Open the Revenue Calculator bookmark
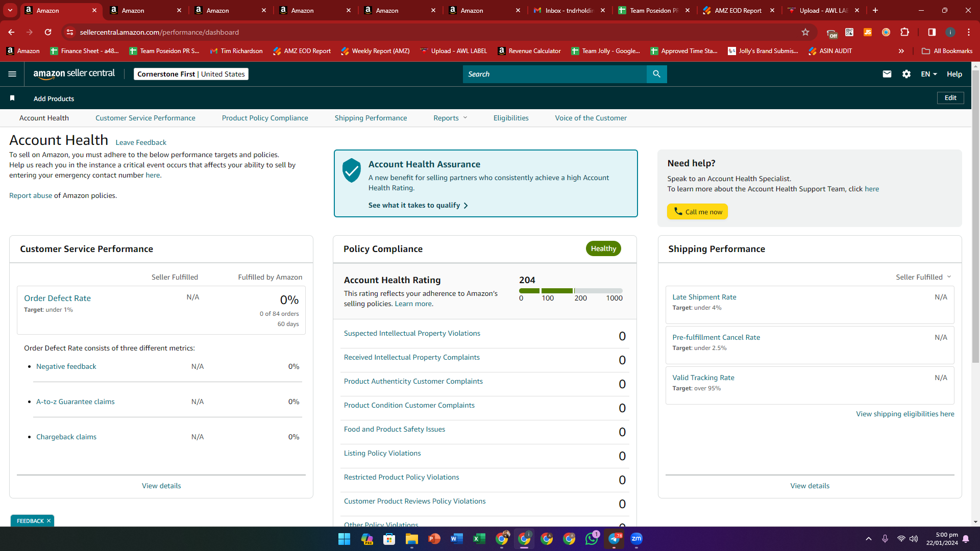Screen dimensions: 980x551 tap(529, 51)
